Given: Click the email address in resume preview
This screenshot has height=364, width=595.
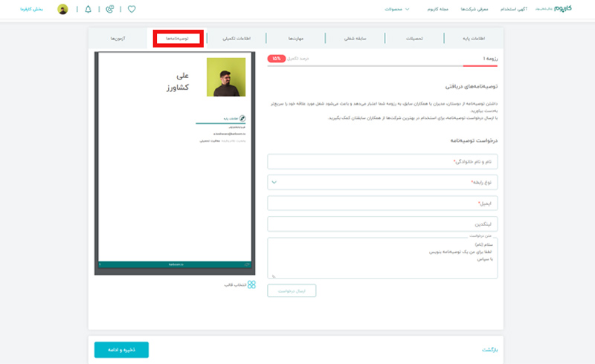Looking at the screenshot, I should coord(229,134).
